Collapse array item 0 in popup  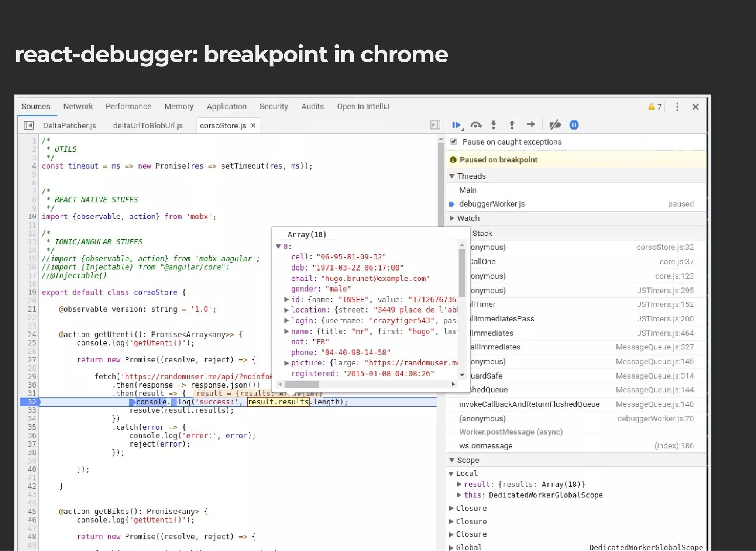(279, 247)
